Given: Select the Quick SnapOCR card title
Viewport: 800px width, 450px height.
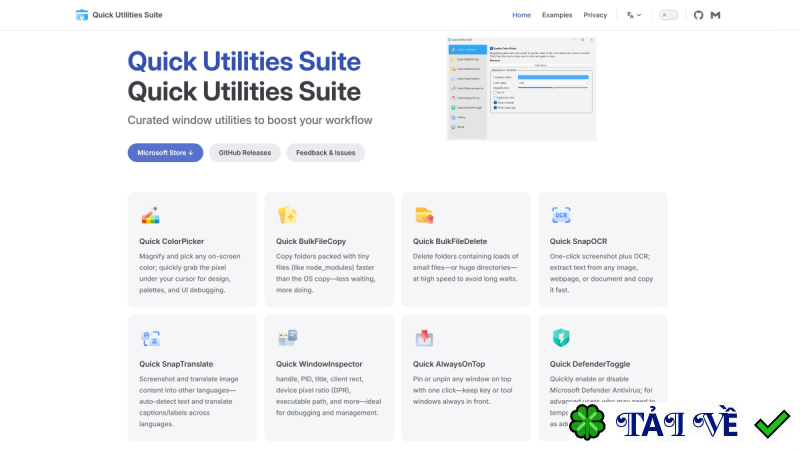Looking at the screenshot, I should tap(578, 241).
